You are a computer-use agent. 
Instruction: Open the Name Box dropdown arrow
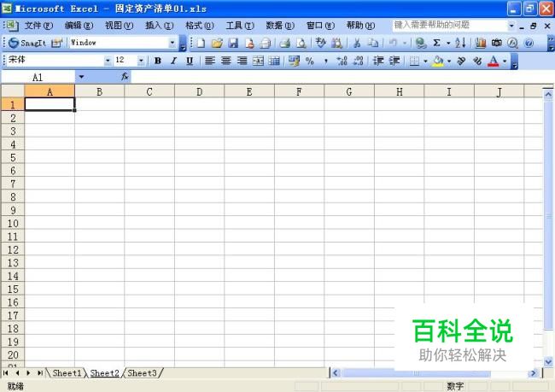(x=81, y=77)
